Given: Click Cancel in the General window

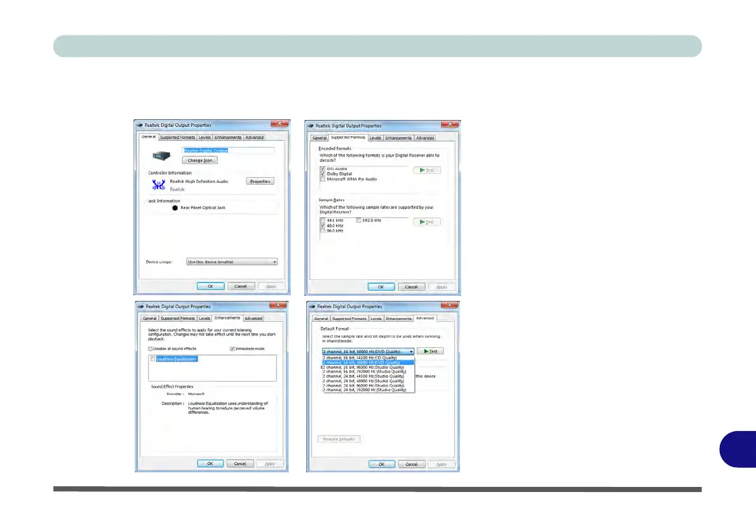Looking at the screenshot, I should click(241, 286).
